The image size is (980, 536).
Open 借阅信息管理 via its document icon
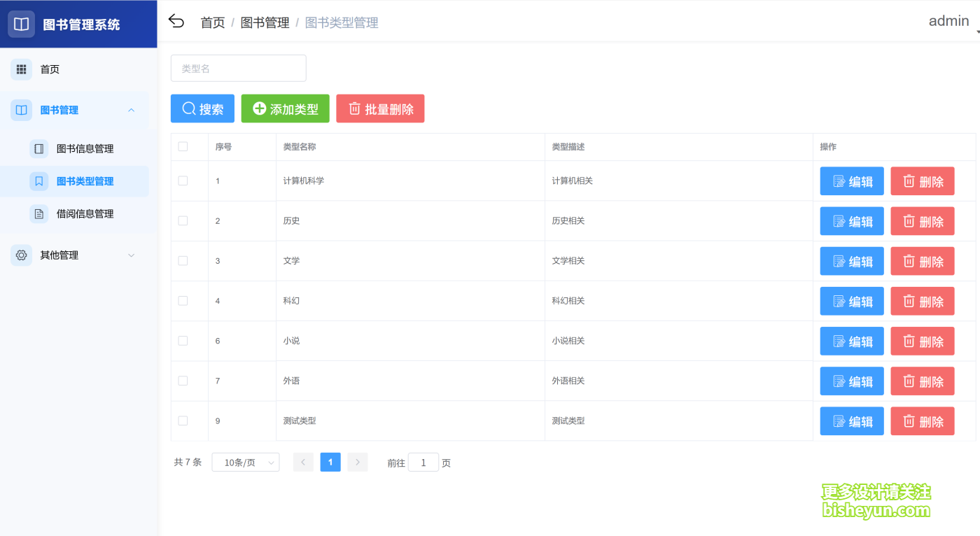(x=38, y=213)
